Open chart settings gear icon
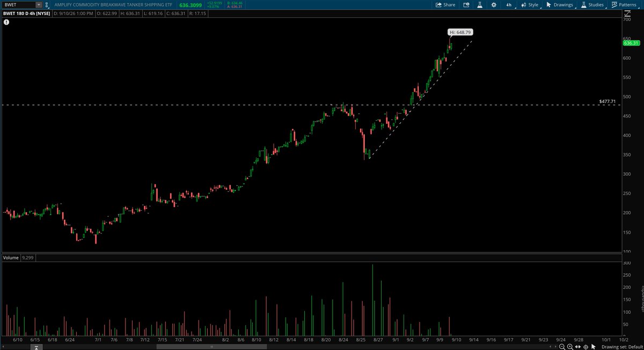 point(493,4)
